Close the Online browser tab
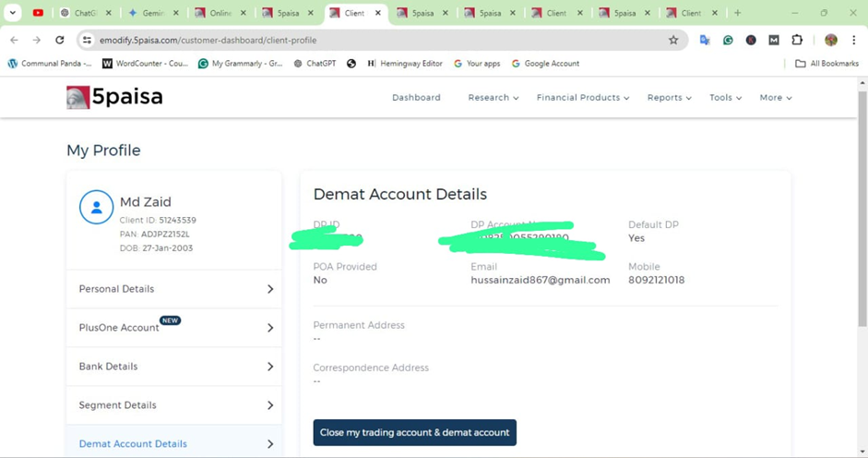Screen dimensions: 868x458 [x=243, y=13]
